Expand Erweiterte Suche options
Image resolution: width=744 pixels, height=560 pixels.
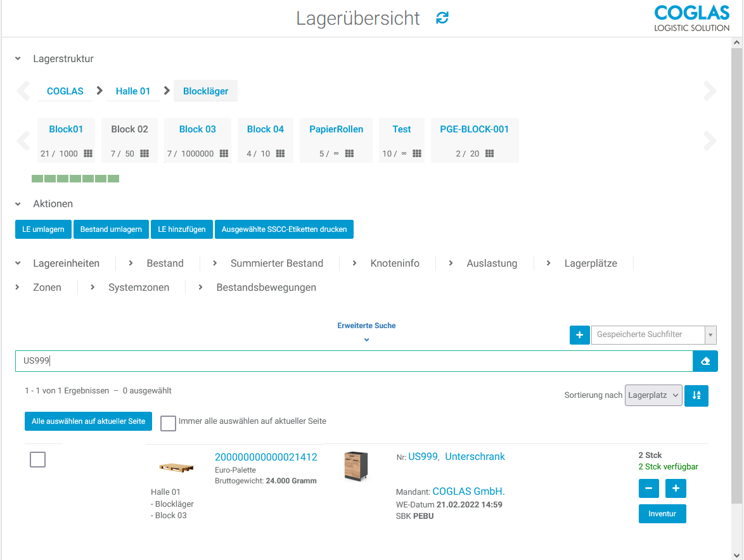point(366,340)
